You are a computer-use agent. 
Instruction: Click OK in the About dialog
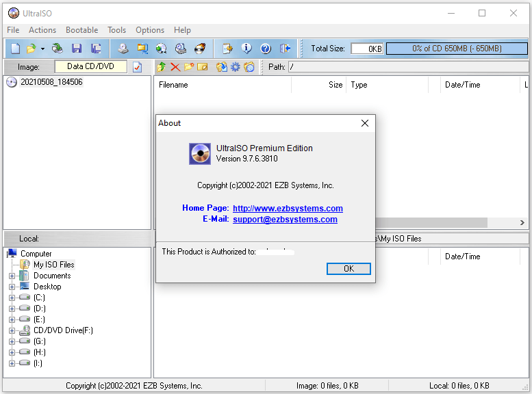click(x=349, y=269)
